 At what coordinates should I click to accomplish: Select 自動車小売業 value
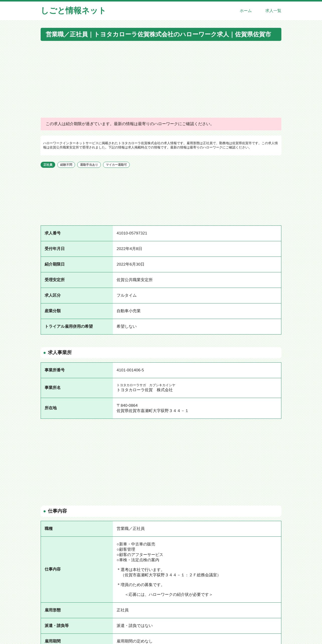(129, 311)
